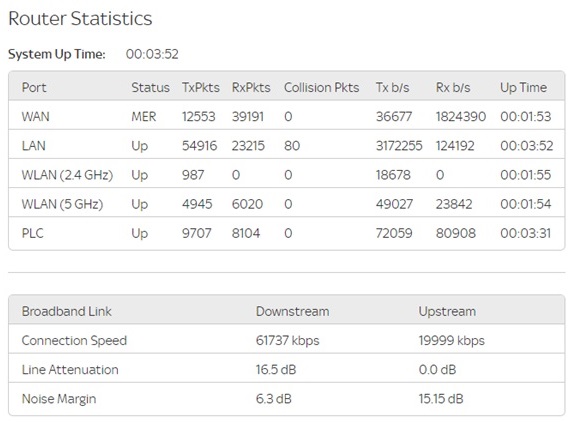Click WAN Rx b/s value 1824390
The width and height of the screenshot is (573, 422).
(460, 117)
